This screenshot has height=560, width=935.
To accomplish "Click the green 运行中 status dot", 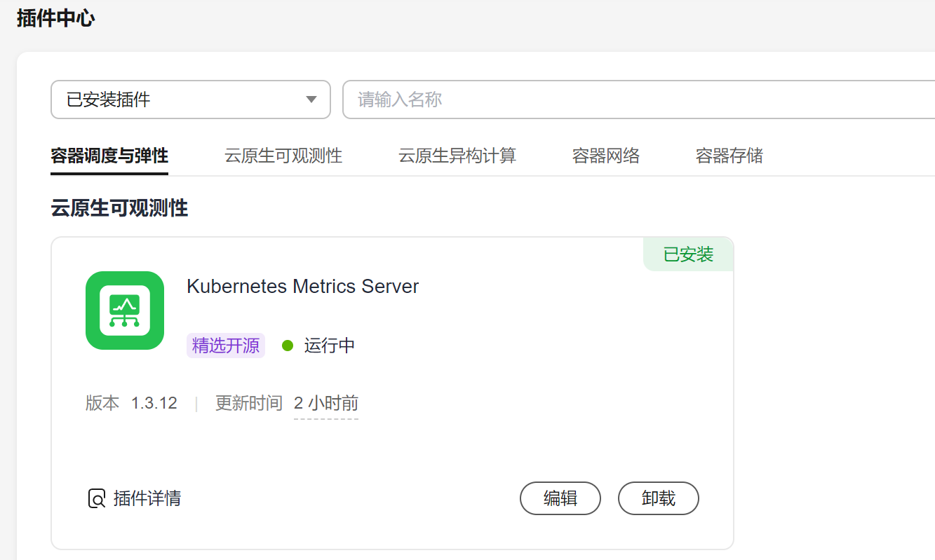I will (x=287, y=346).
